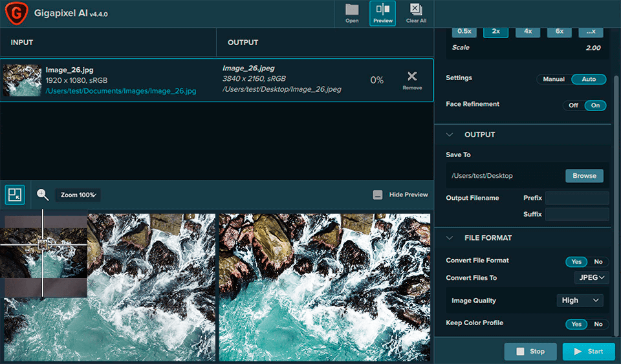621x364 pixels.
Task: Click the input path link for Image_26.jpg
Action: [121, 91]
